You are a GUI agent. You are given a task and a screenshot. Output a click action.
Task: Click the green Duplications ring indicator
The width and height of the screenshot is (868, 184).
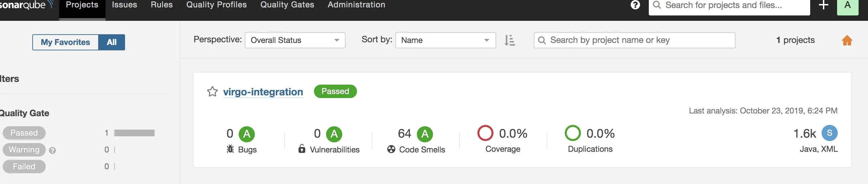pyautogui.click(x=573, y=133)
